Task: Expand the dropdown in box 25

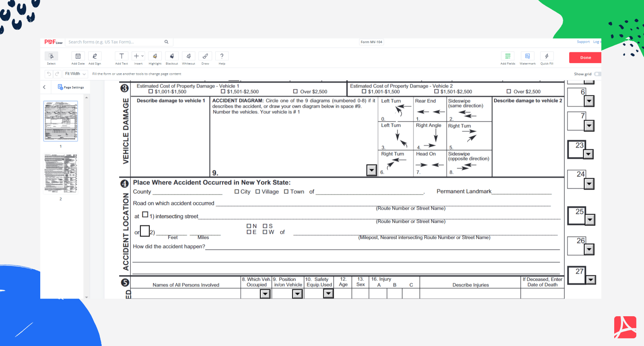Action: click(x=590, y=220)
